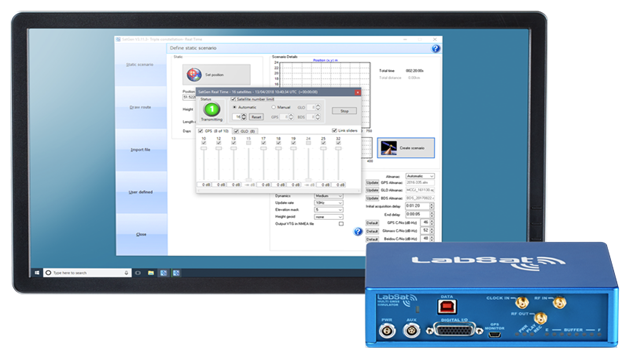
Task: Select the Manual radio button
Action: tap(274, 107)
